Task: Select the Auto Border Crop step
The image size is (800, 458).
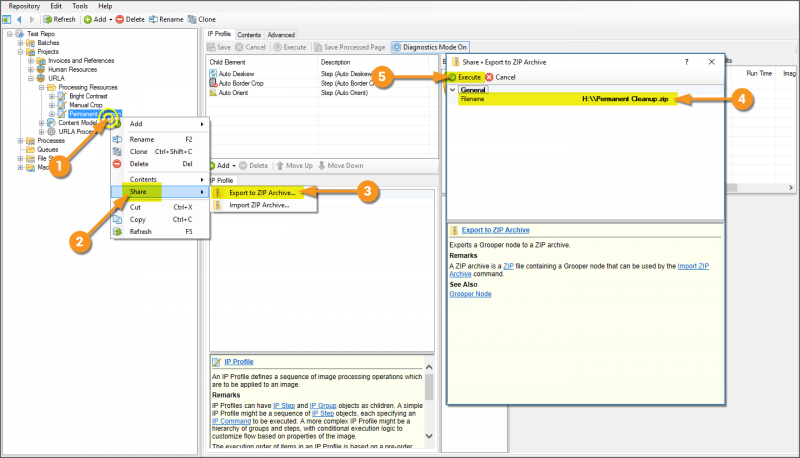Action: pyautogui.click(x=239, y=83)
